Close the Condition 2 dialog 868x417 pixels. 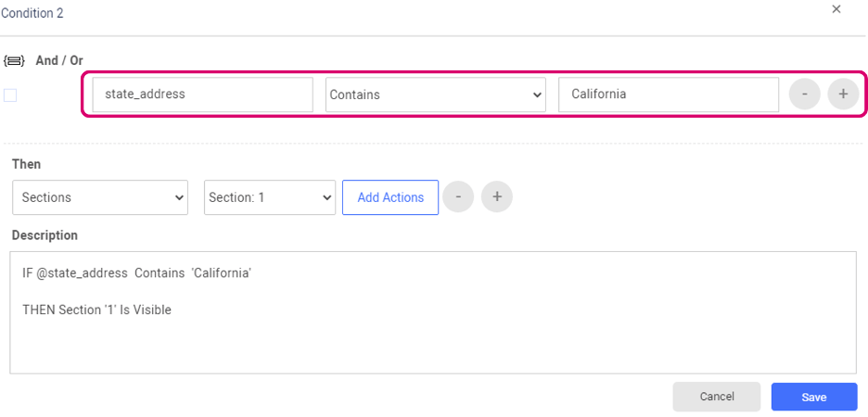[x=836, y=9]
